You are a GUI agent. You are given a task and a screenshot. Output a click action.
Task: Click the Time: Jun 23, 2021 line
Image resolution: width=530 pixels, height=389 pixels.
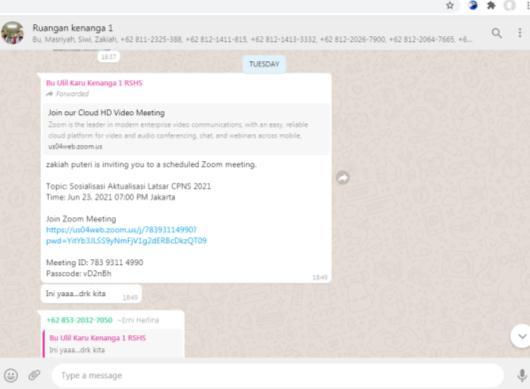pyautogui.click(x=111, y=197)
